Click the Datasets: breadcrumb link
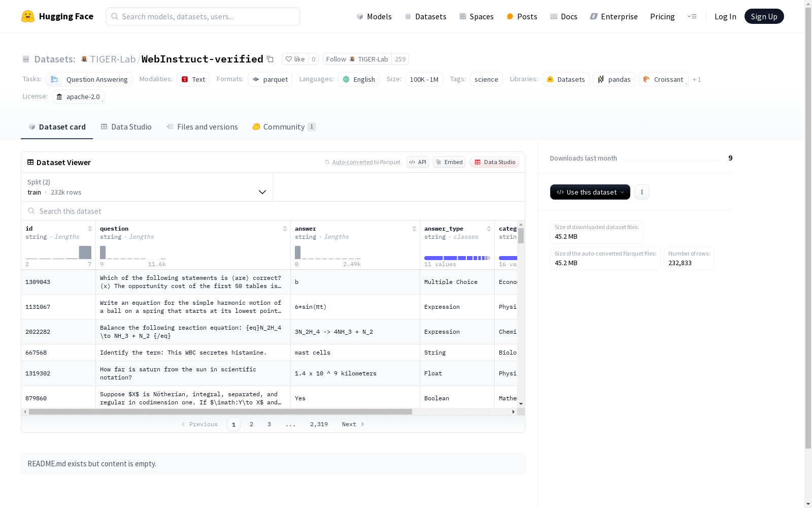Screen dimensions: 812x508 (x=54, y=59)
